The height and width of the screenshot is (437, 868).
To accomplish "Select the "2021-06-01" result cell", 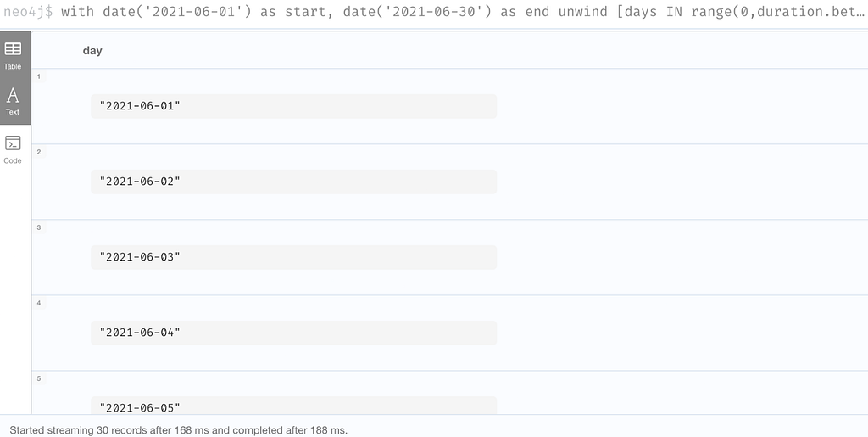I will [293, 106].
